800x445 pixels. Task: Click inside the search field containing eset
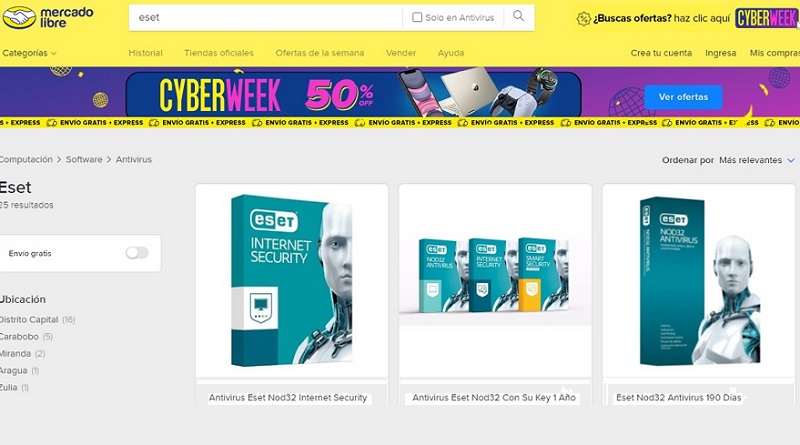tap(265, 17)
